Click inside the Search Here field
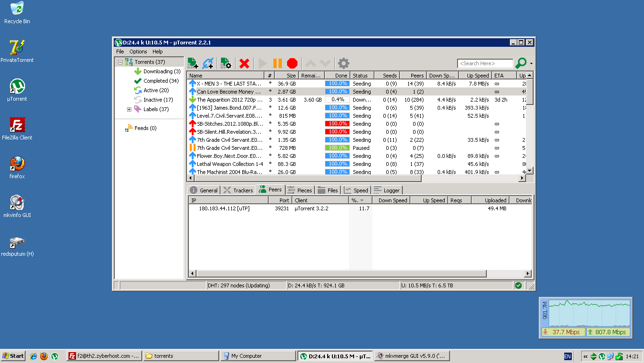The width and height of the screenshot is (644, 363). 485,63
